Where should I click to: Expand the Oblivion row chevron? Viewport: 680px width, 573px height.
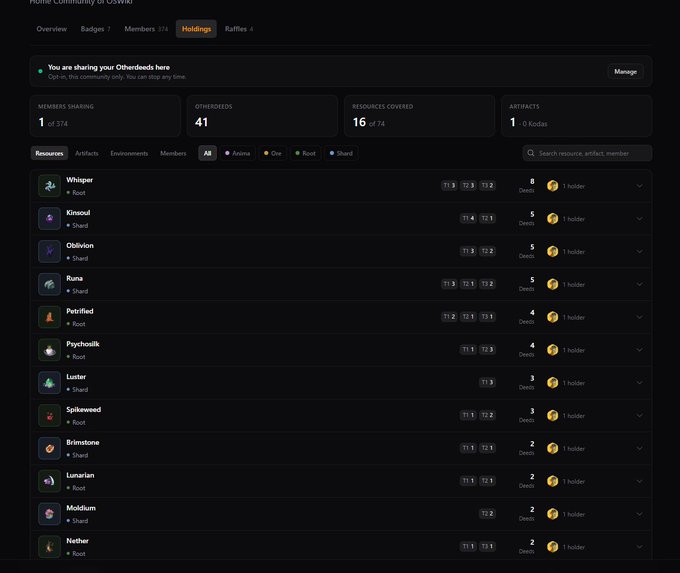click(x=639, y=251)
